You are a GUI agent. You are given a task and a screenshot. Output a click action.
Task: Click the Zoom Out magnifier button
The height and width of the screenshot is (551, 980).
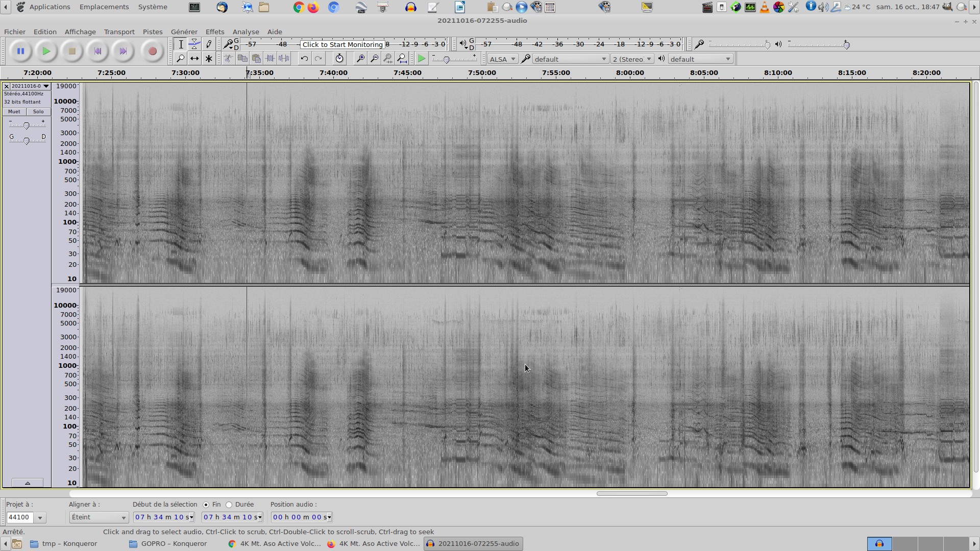pyautogui.click(x=374, y=59)
